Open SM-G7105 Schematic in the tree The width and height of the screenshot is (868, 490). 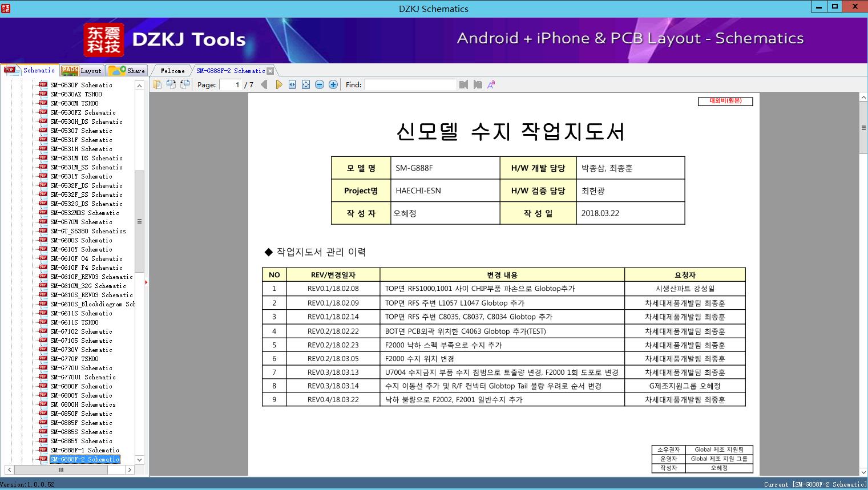81,341
